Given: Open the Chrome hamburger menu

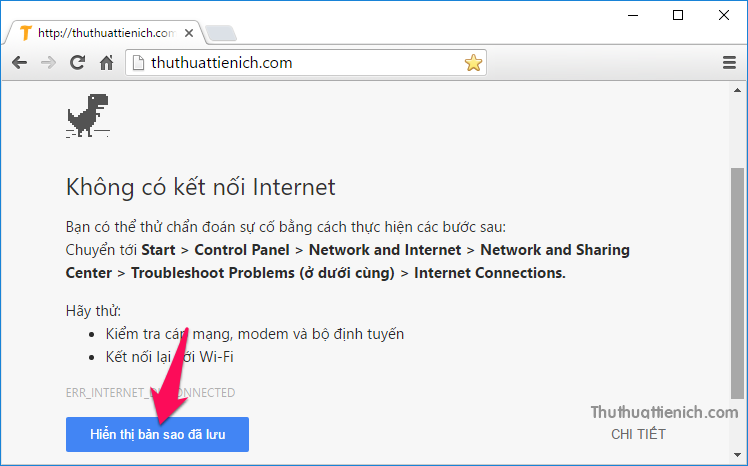Looking at the screenshot, I should [729, 63].
